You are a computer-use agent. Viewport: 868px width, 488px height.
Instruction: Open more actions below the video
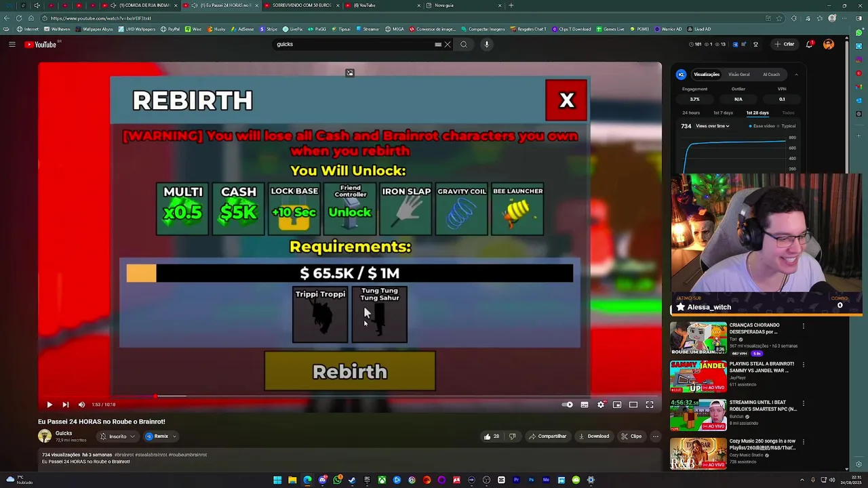(656, 436)
